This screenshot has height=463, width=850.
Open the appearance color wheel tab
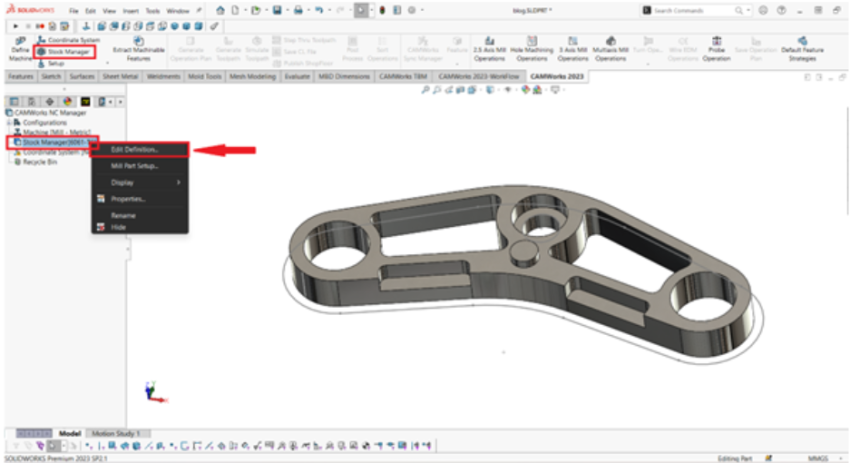tap(67, 101)
